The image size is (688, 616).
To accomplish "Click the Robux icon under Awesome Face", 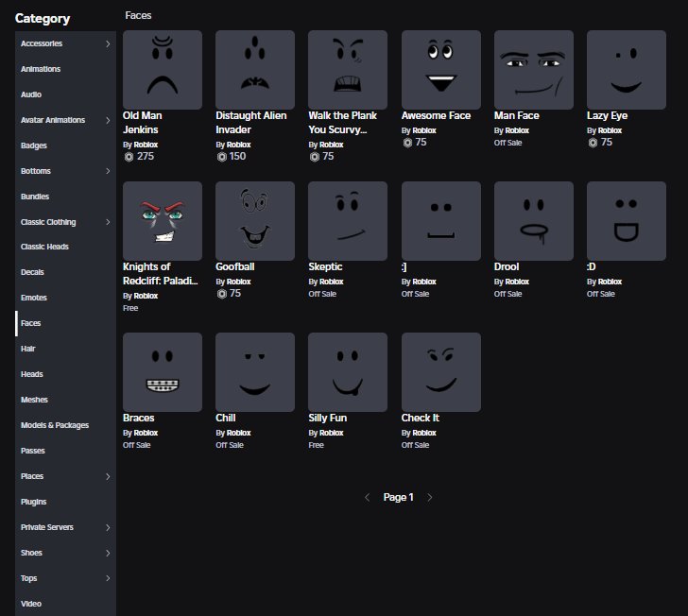I will point(407,143).
